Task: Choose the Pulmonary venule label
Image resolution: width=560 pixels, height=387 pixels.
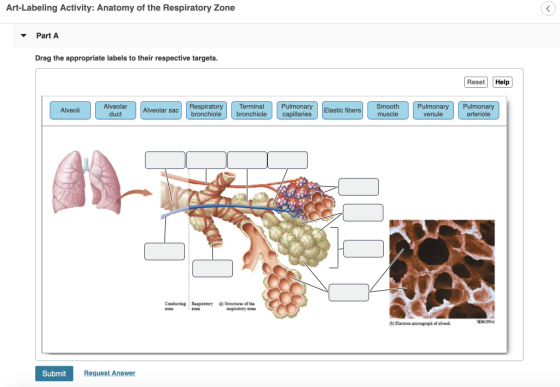Action: click(433, 110)
